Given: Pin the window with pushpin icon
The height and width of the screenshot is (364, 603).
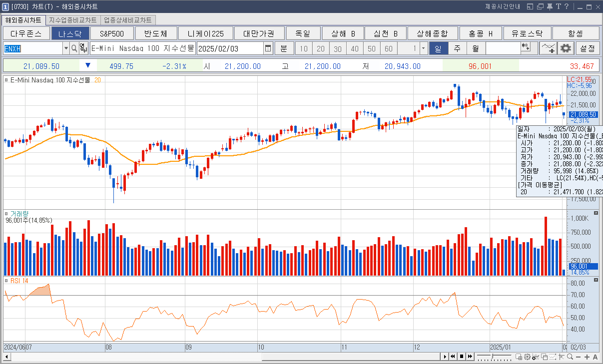Looking at the screenshot, I should [550, 6].
